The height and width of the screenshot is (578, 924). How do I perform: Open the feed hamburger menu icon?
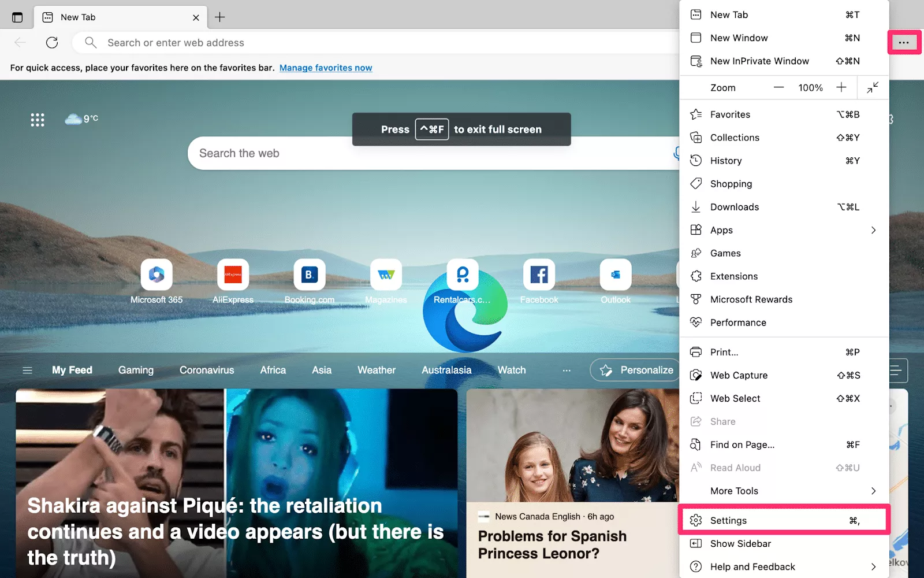pos(27,370)
